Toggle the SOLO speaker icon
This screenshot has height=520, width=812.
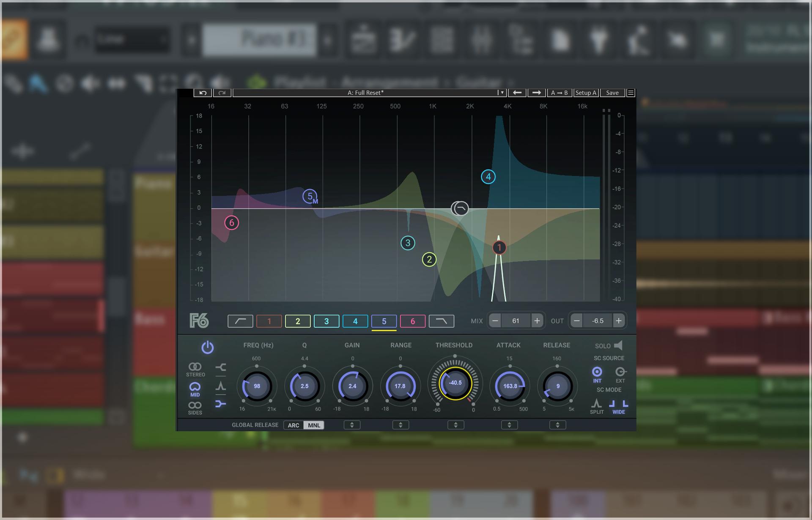pos(618,345)
